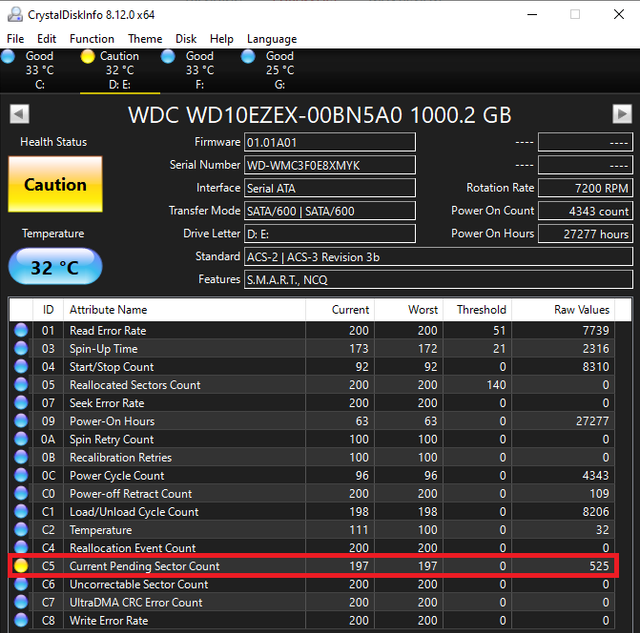Image resolution: width=640 pixels, height=633 pixels.
Task: Open the File menu
Action: tap(15, 39)
